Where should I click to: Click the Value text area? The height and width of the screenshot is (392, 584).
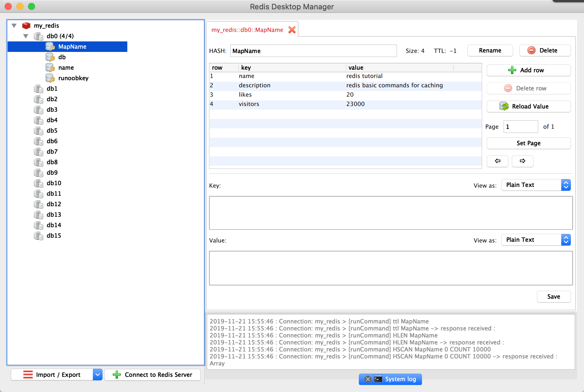tap(391, 268)
